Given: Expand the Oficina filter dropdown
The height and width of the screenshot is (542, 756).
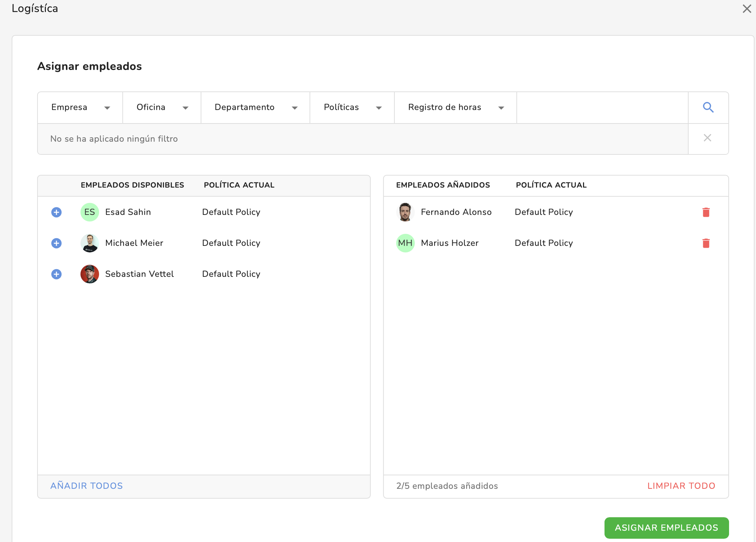Looking at the screenshot, I should coord(162,107).
